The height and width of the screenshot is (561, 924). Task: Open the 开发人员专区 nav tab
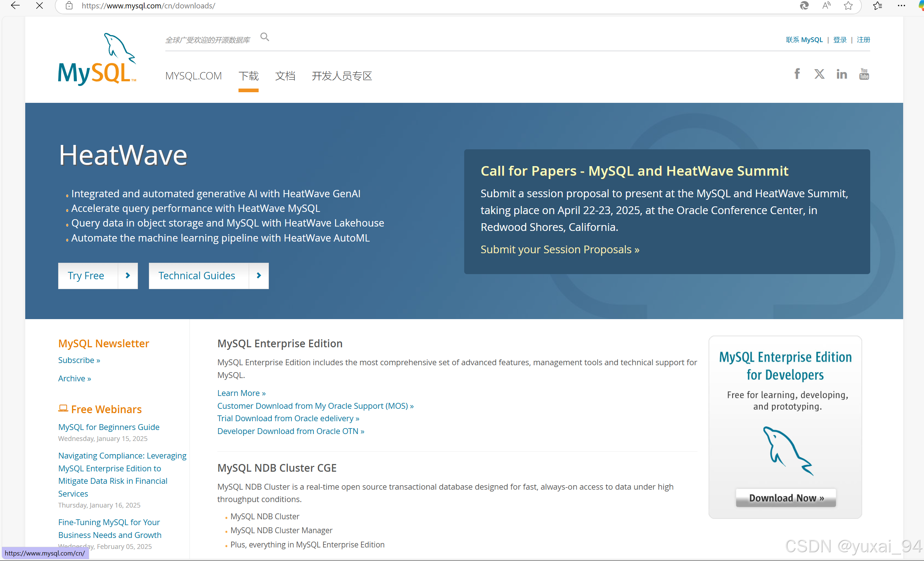click(x=342, y=76)
